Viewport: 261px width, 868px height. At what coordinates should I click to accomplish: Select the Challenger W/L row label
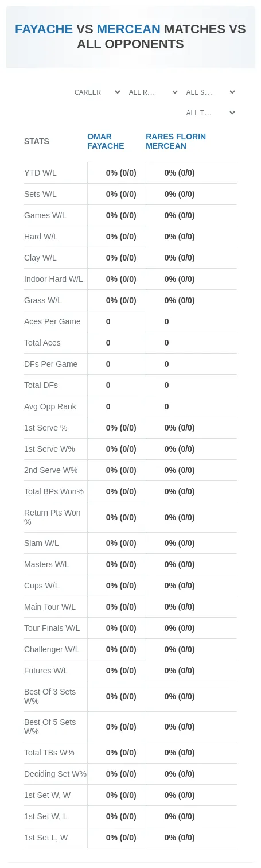(x=52, y=649)
